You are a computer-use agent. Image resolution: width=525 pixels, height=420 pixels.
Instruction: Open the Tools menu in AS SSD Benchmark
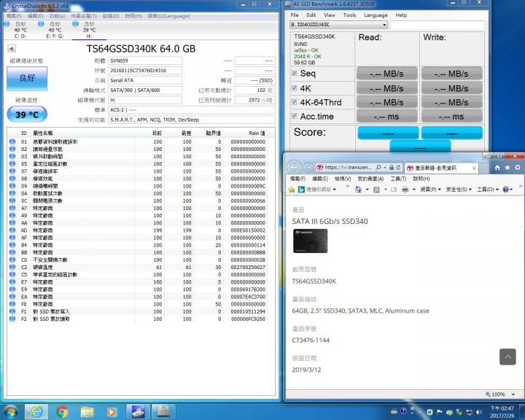tap(349, 15)
